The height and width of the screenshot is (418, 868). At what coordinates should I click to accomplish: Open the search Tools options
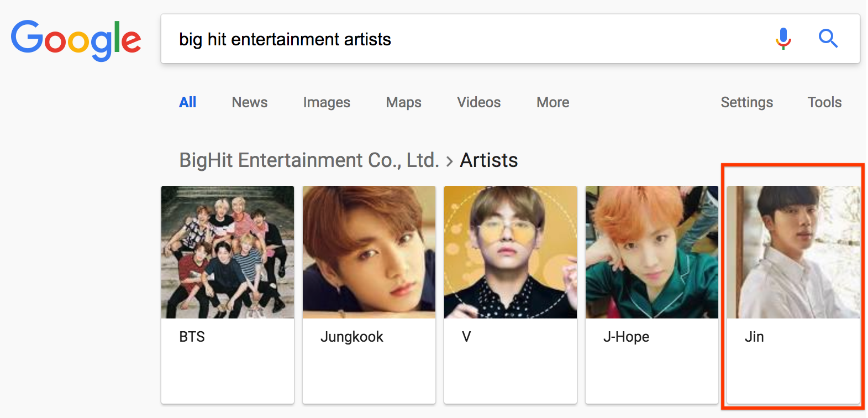pyautogui.click(x=824, y=102)
